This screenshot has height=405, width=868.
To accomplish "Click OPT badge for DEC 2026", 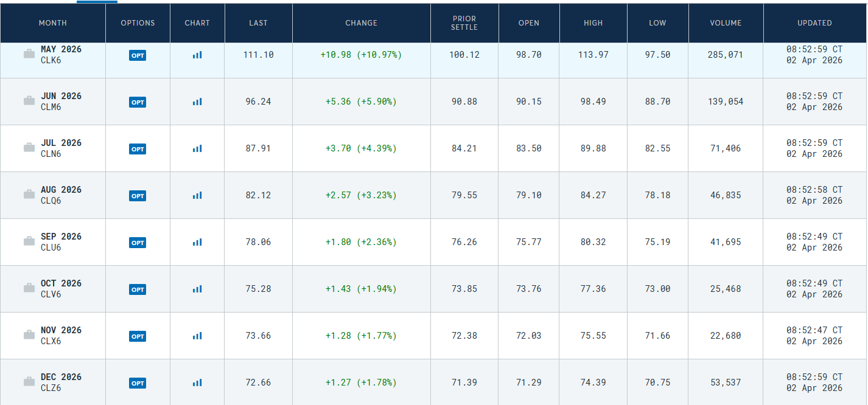I will click(x=138, y=383).
